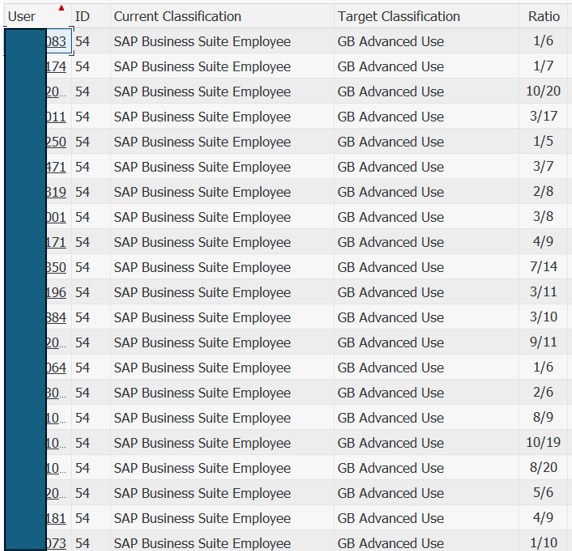Select the ratio cell 8/20

[x=543, y=467]
